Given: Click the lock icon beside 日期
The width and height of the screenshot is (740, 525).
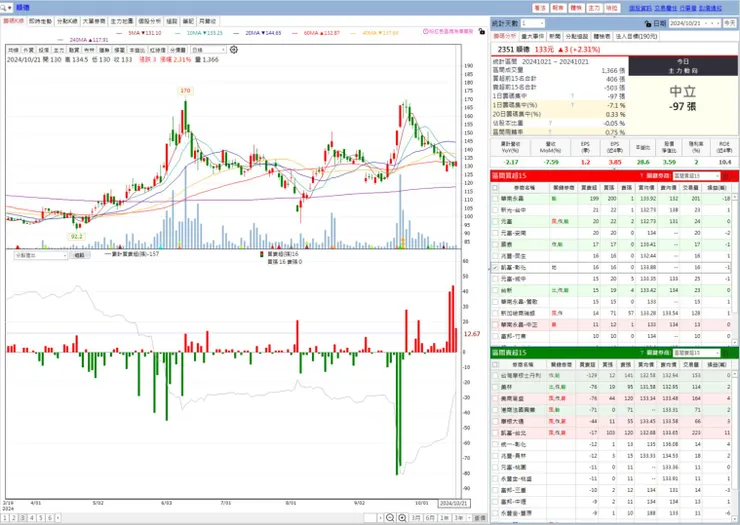Looking at the screenshot, I should [648, 23].
